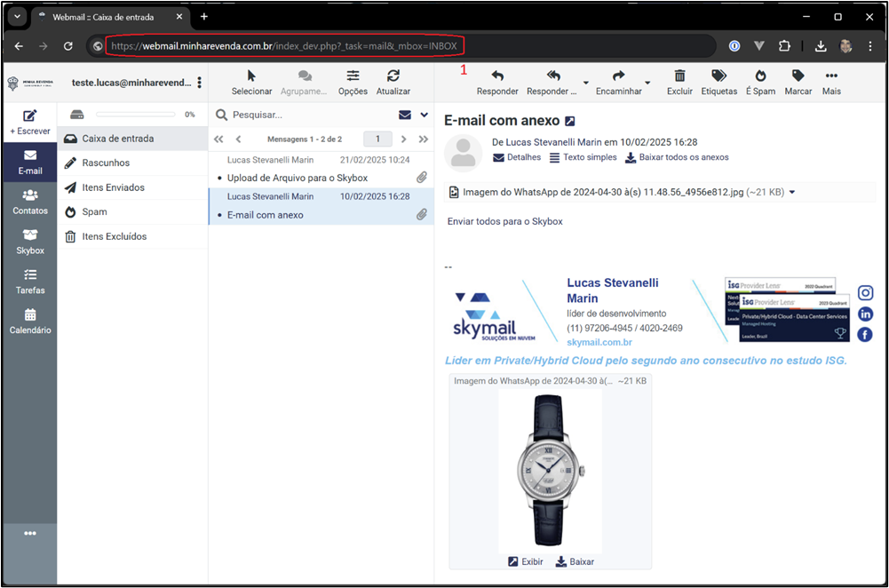Click the Atualizar refresh icon

[x=393, y=76]
